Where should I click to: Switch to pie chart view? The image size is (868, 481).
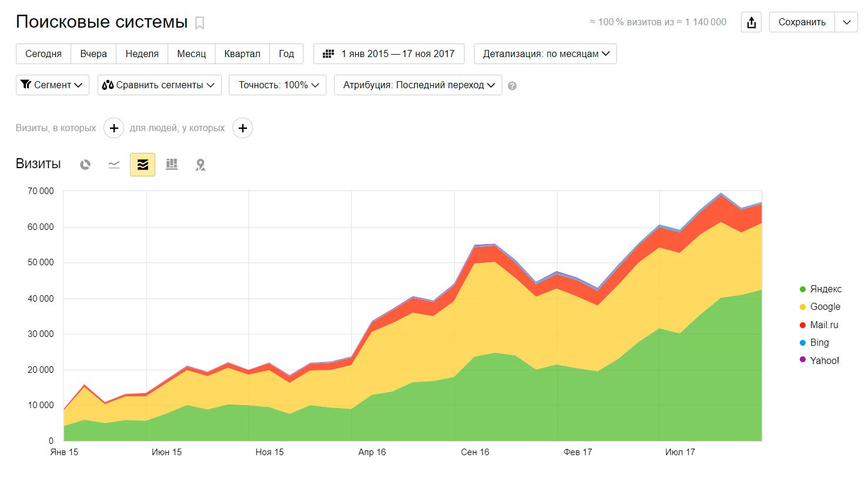coord(85,165)
